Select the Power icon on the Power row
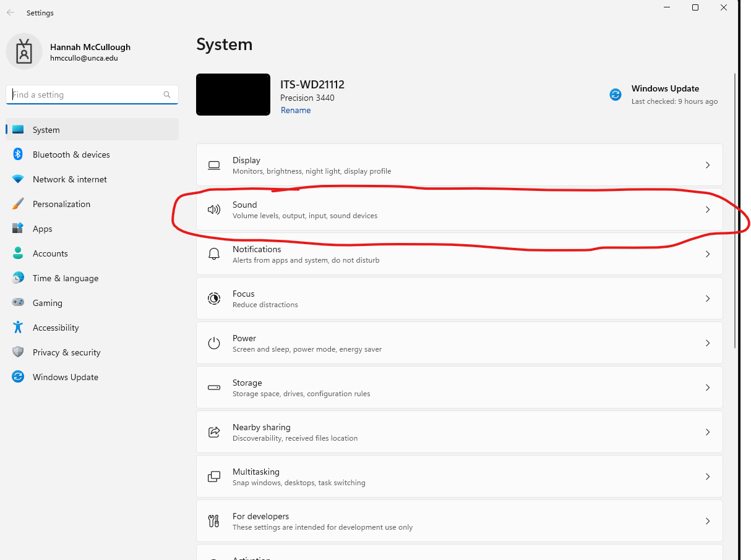This screenshot has width=751, height=560. click(x=214, y=343)
